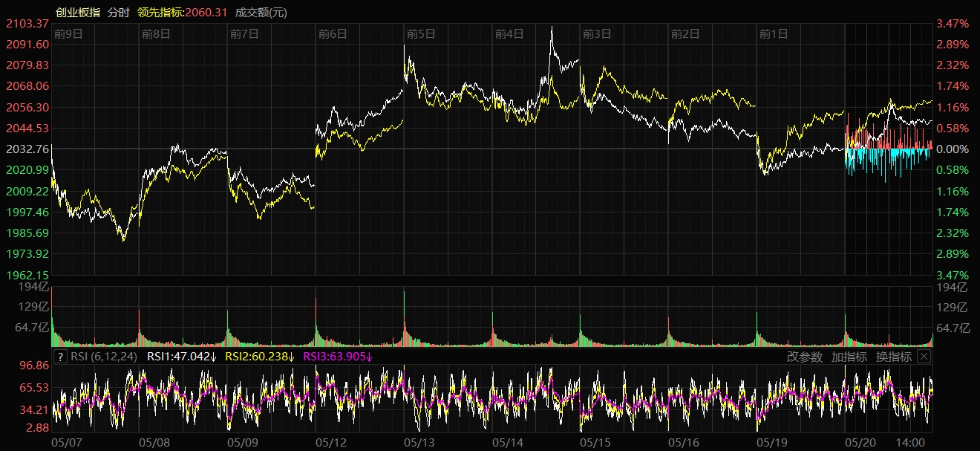
Task: Close the RSI indicator panel with X
Action: (x=924, y=357)
